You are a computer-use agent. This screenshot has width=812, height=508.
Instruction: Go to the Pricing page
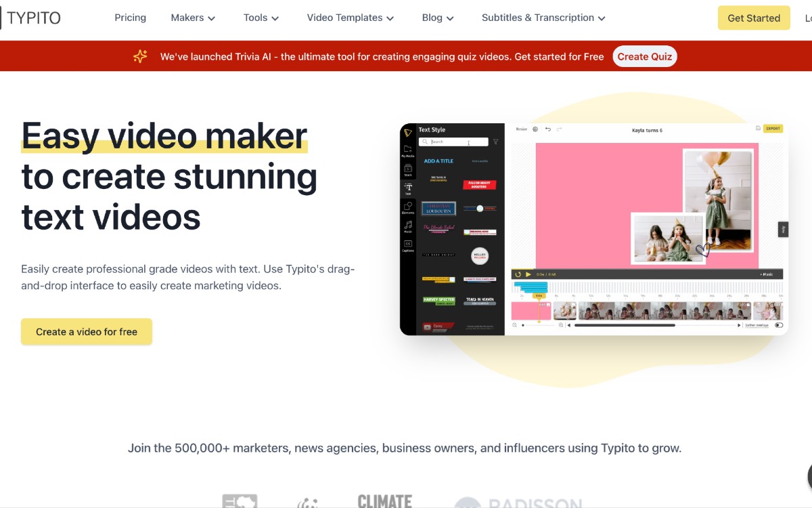tap(130, 18)
